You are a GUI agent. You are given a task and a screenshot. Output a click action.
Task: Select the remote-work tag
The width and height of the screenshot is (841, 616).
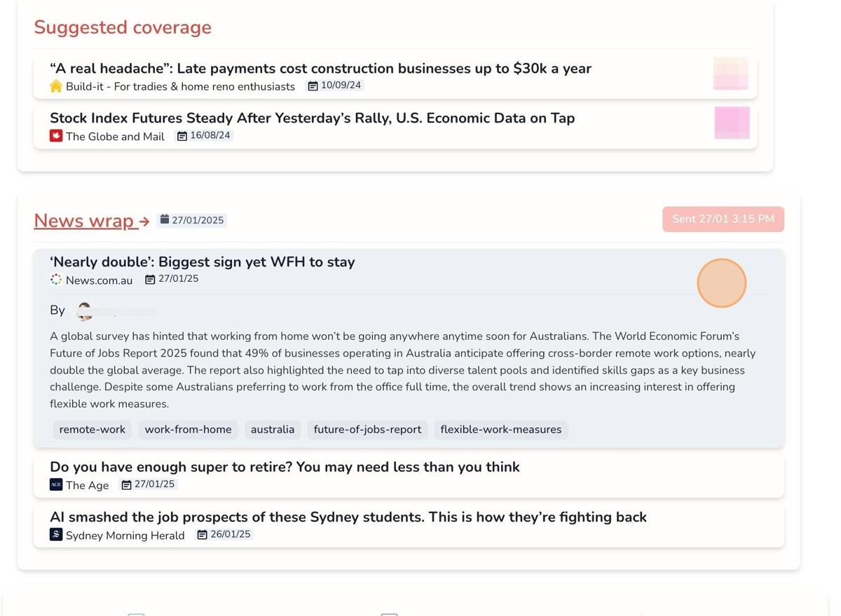[x=93, y=430]
